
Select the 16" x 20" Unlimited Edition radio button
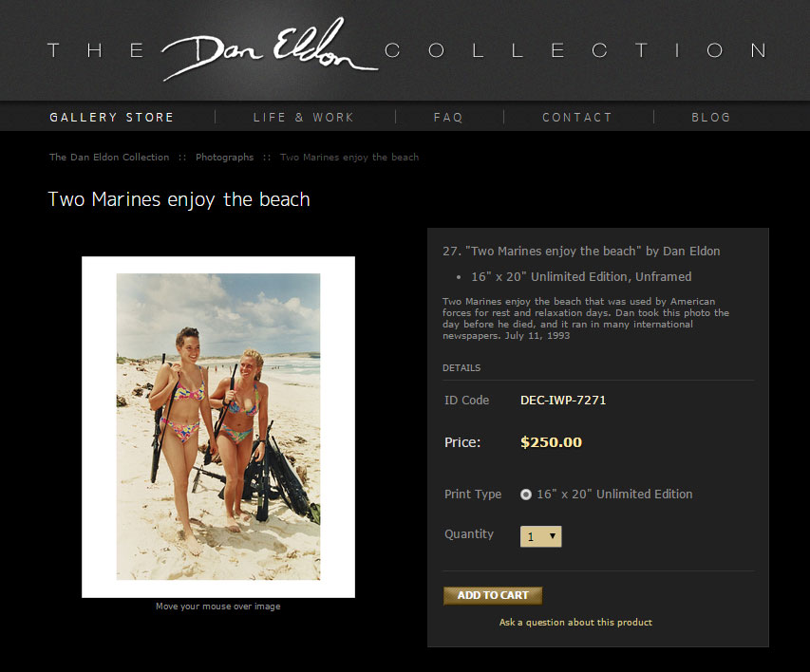[526, 495]
